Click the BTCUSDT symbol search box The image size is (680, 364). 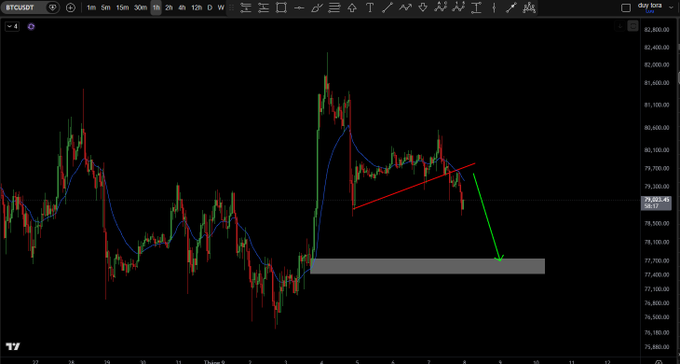coord(30,7)
